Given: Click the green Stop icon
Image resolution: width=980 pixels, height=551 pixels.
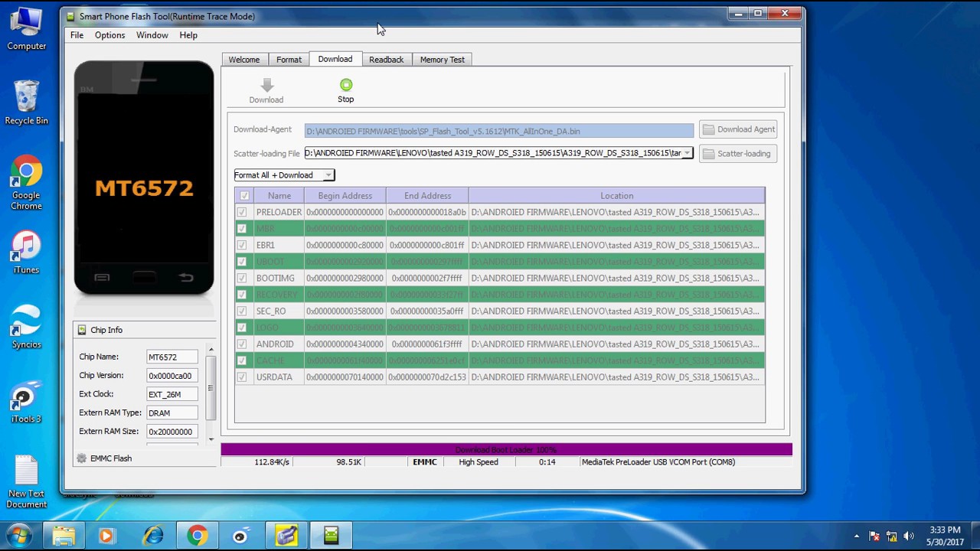Looking at the screenshot, I should coord(346,85).
